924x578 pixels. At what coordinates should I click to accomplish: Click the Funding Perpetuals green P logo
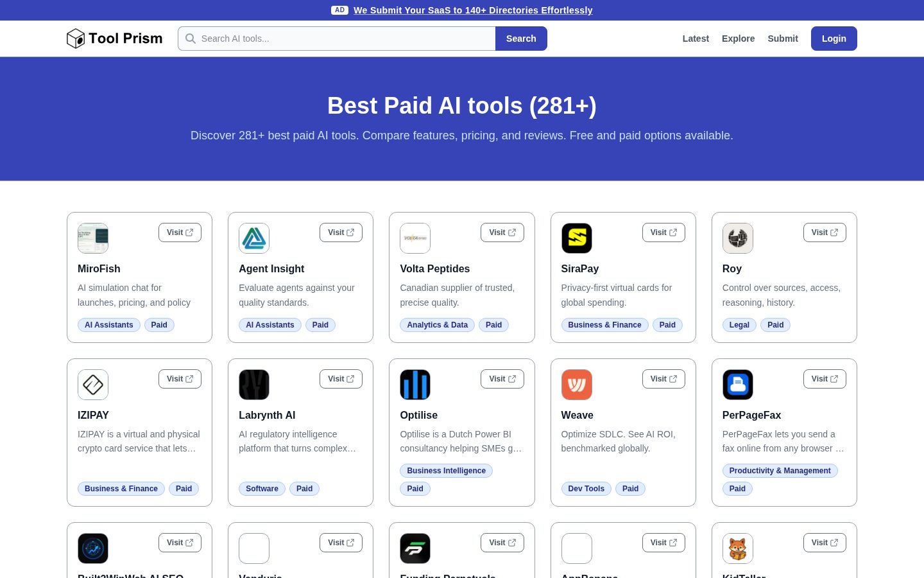pos(415,548)
